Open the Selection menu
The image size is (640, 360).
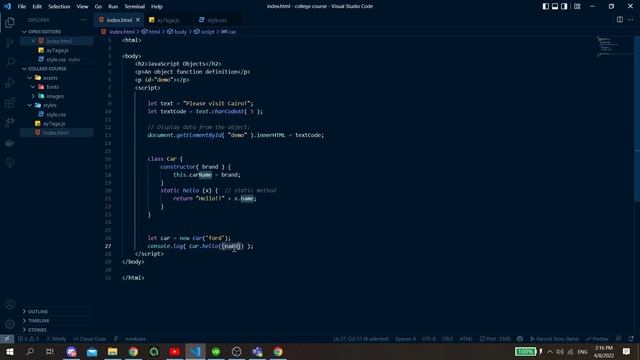tap(59, 7)
